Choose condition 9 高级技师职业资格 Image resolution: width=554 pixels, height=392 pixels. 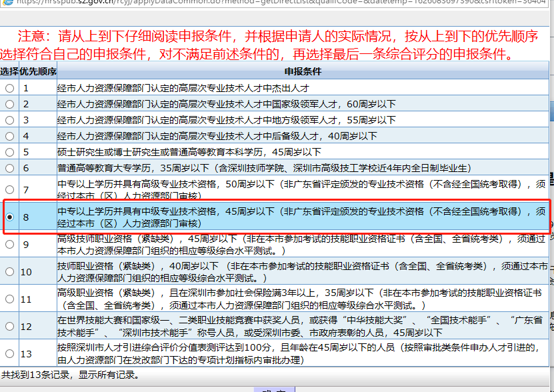tap(9, 245)
